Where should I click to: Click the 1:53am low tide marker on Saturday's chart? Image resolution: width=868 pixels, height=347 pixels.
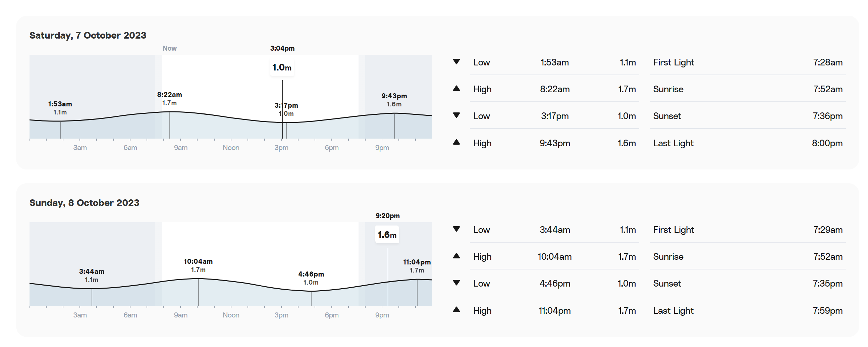coord(60,108)
